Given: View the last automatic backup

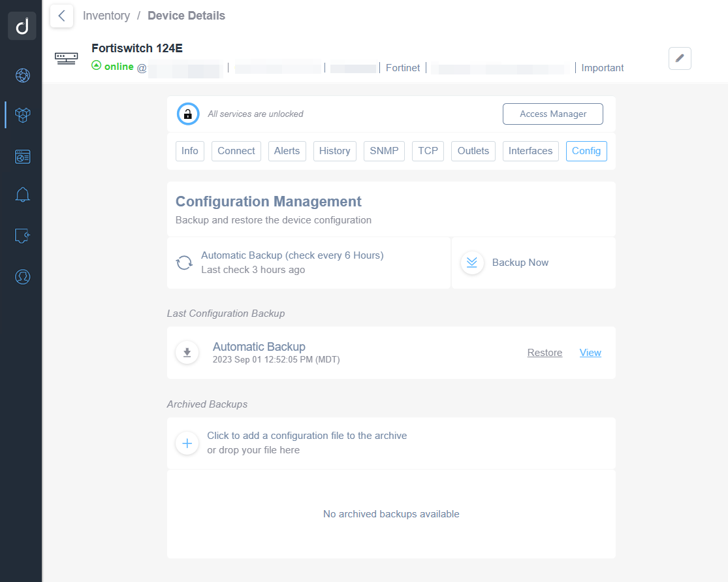Looking at the screenshot, I should (590, 353).
